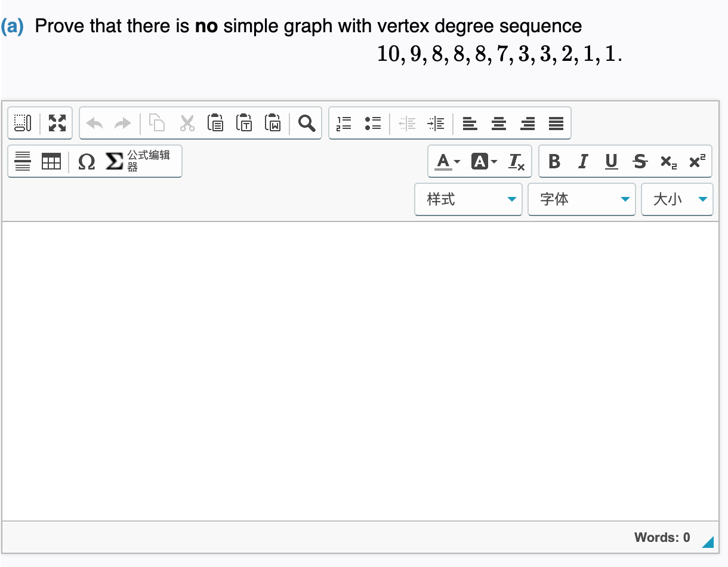Open the 样式 styles dropdown

468,199
